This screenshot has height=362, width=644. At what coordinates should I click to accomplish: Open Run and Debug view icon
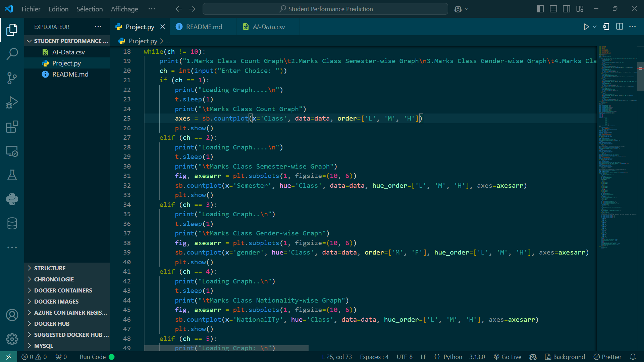tap(12, 102)
